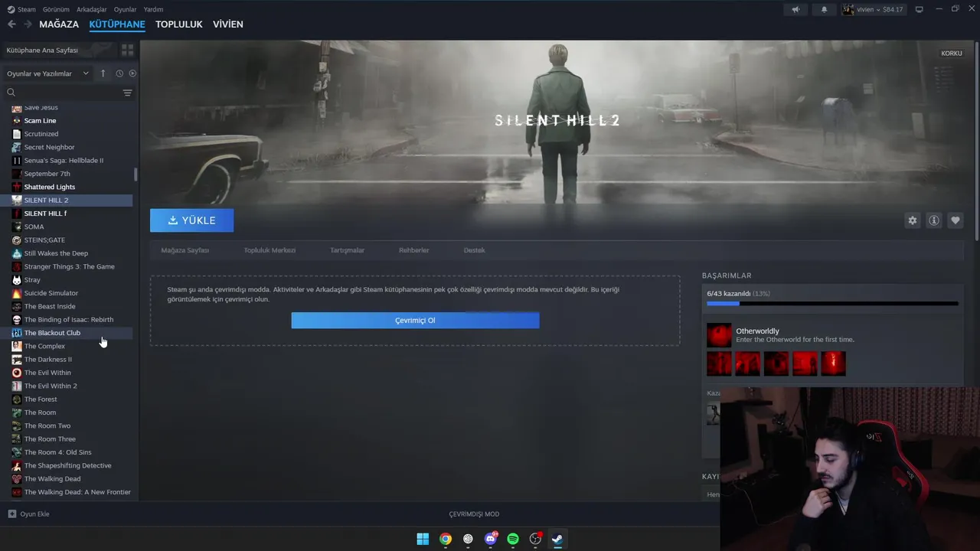Click the library search magnifier
This screenshot has width=980, height=551.
pos(11,93)
